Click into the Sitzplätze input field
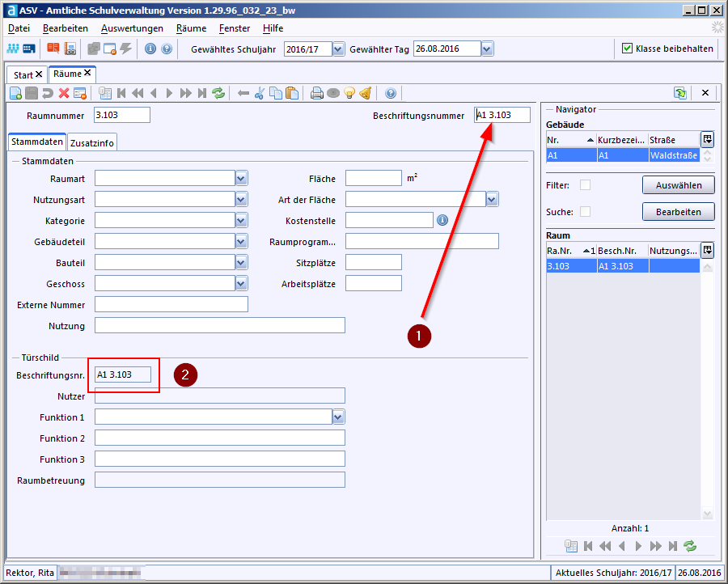 tap(373, 262)
